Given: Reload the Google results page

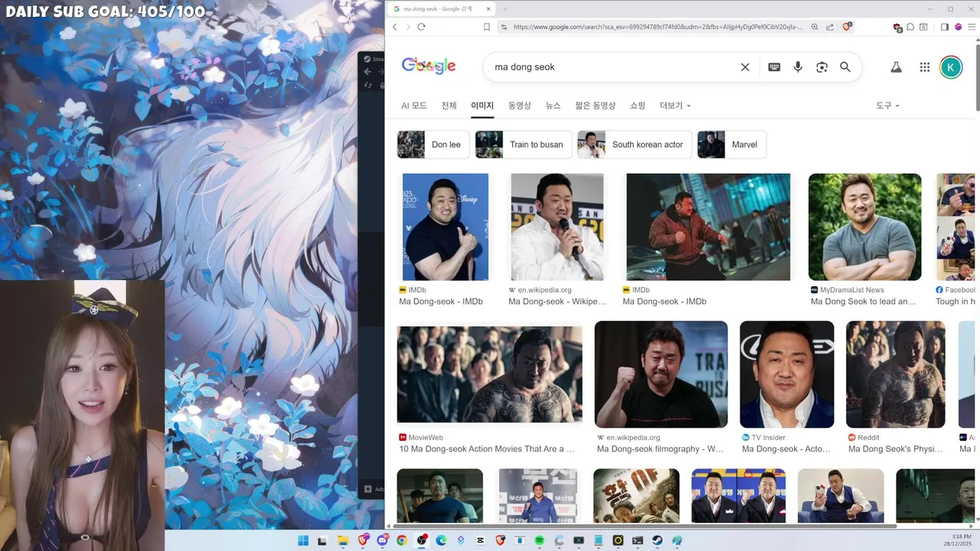Looking at the screenshot, I should [x=421, y=27].
